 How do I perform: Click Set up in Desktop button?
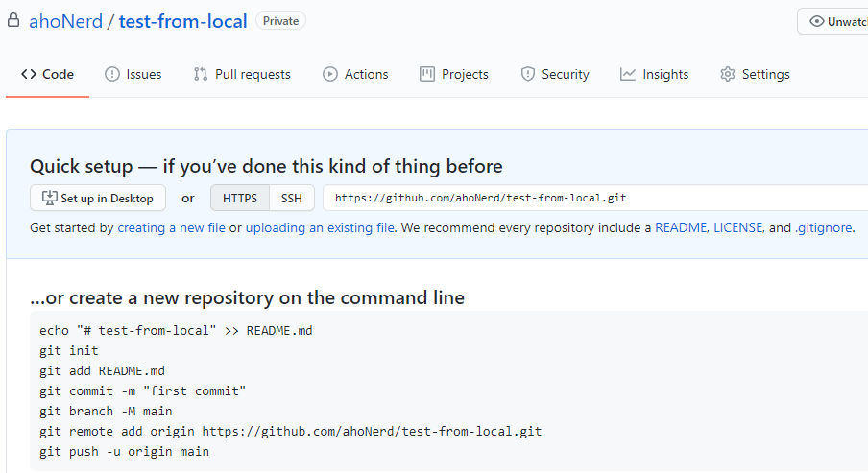[x=98, y=198]
